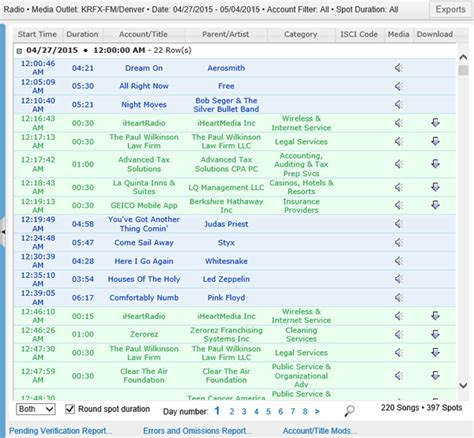This screenshot has height=438, width=474.
Task: Play media for Houses Of The Holy
Action: [399, 279]
